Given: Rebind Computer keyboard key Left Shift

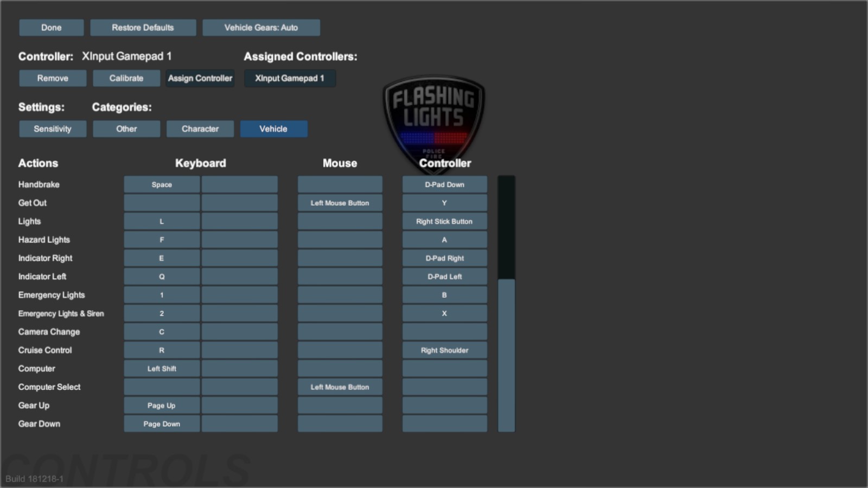Looking at the screenshot, I should [162, 369].
